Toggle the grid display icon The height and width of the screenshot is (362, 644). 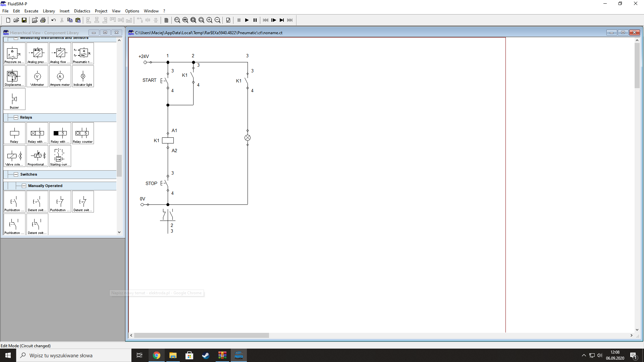(x=166, y=20)
